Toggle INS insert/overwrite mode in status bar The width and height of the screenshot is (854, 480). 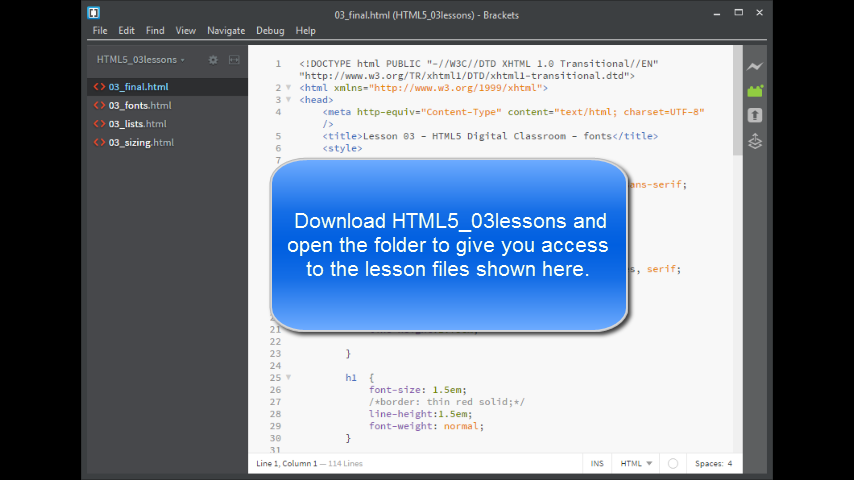click(597, 463)
